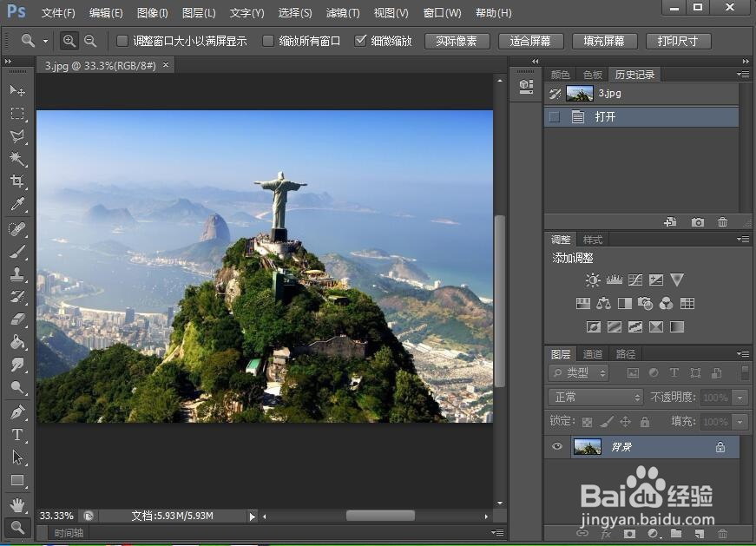Image resolution: width=756 pixels, height=546 pixels.
Task: Enable resize windows to fit checkbox
Action: tap(122, 41)
